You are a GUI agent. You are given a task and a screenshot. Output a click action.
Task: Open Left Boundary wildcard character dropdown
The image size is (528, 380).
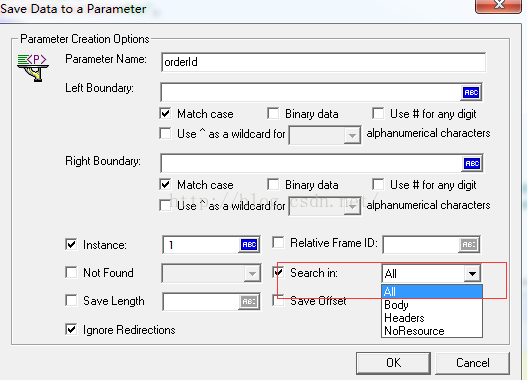pos(352,135)
